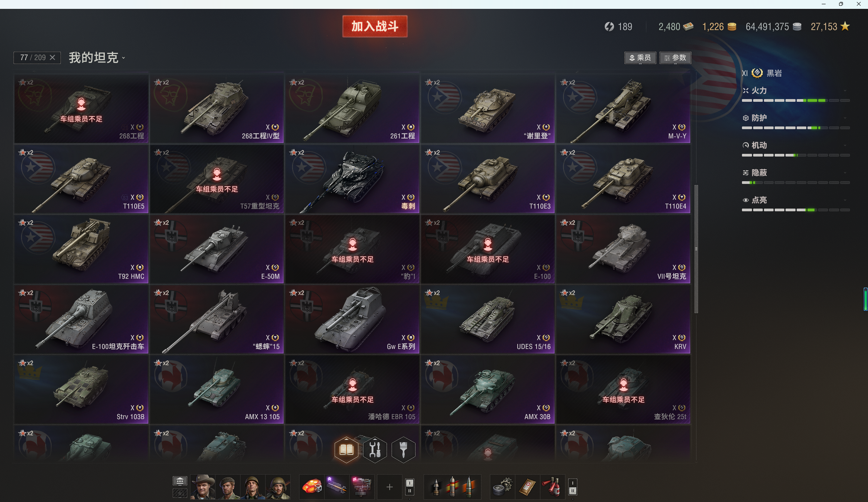Select the cowboy hat commander portrait
This screenshot has height=502, width=868.
[203, 487]
